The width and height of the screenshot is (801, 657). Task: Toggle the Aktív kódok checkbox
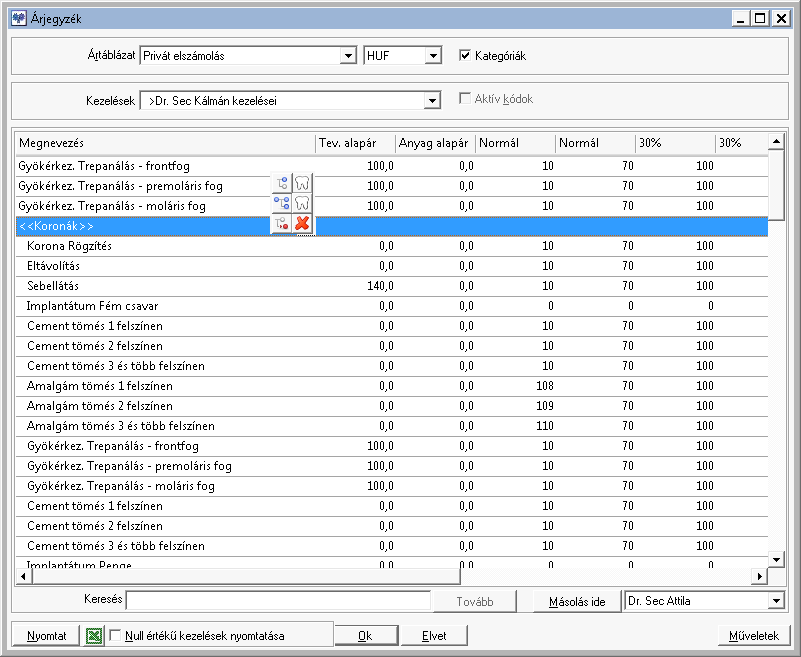coord(464,98)
